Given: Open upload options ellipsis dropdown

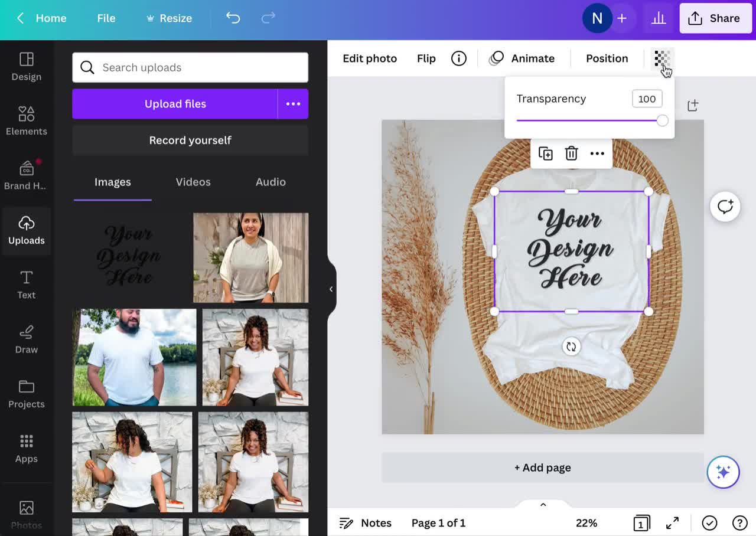Looking at the screenshot, I should click(293, 104).
